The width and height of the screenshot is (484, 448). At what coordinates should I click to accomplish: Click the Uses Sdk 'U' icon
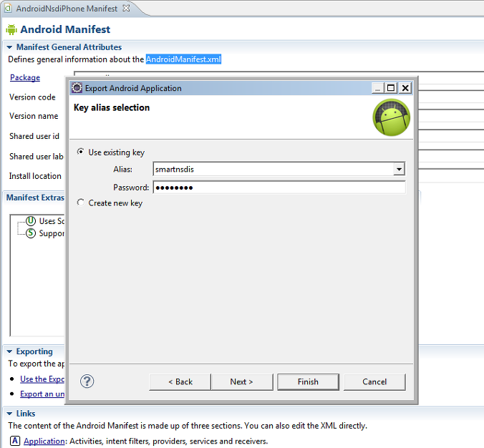point(31,221)
